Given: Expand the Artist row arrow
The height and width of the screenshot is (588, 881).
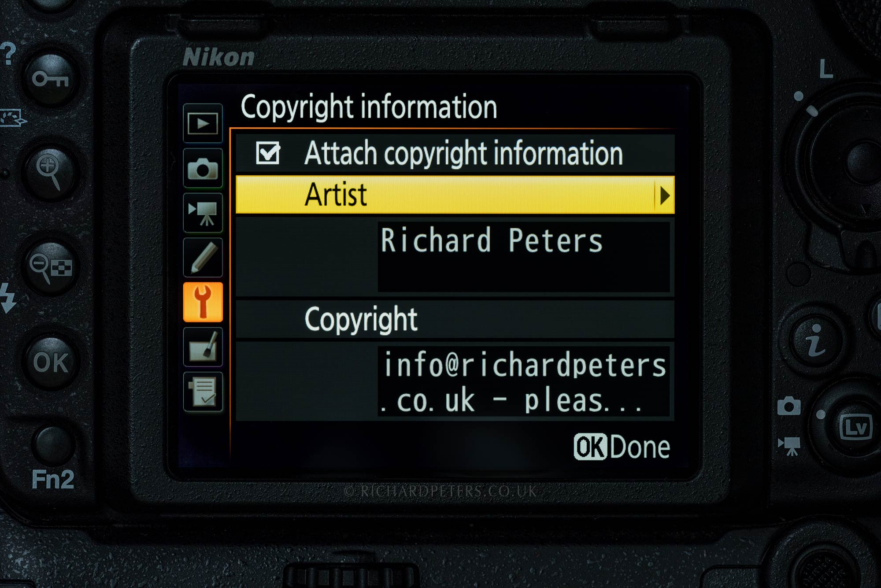Looking at the screenshot, I should [x=665, y=195].
